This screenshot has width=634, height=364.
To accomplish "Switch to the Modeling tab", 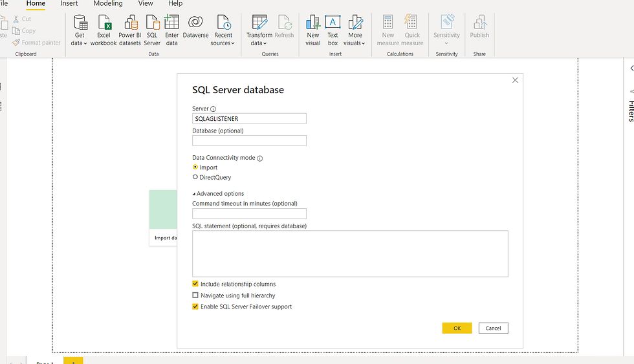I will click(108, 4).
